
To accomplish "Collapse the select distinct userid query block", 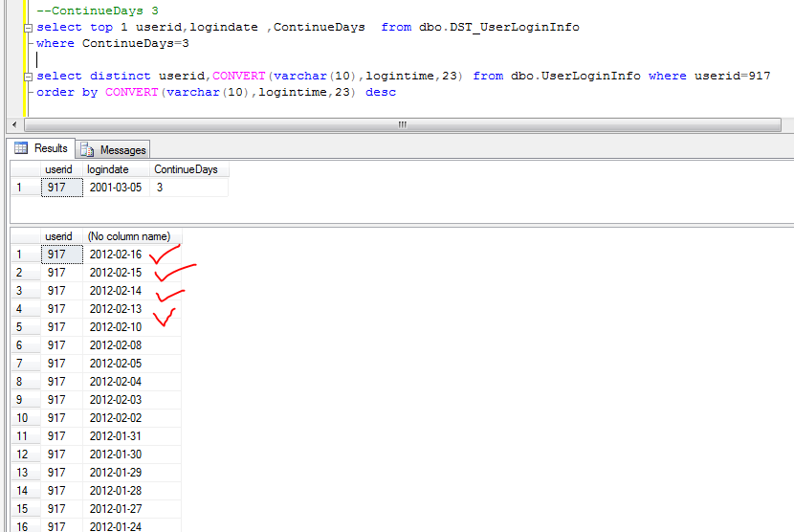I will pos(29,77).
